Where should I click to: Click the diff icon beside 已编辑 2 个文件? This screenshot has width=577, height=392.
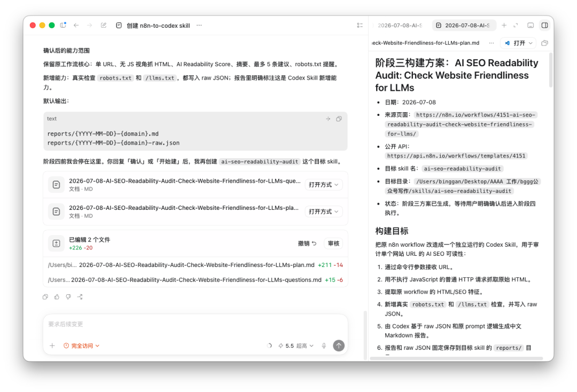point(56,244)
